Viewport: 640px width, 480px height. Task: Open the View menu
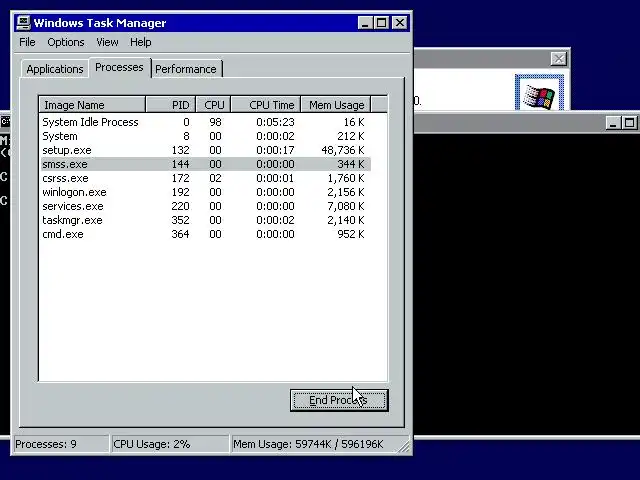coord(107,42)
